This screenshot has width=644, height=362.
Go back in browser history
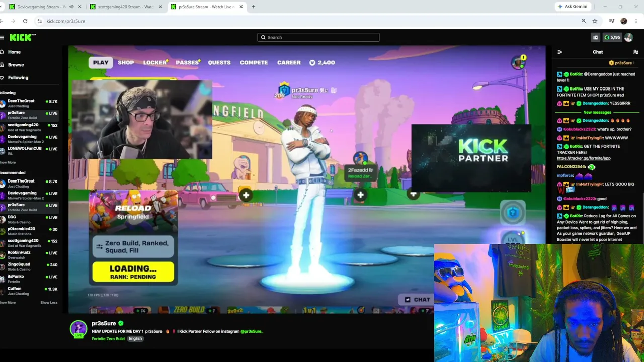point(2,21)
